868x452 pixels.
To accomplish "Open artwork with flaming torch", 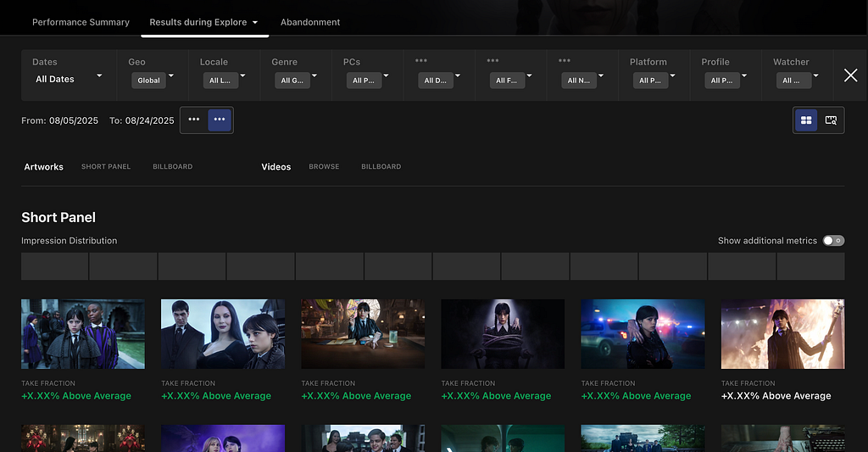I will [x=782, y=334].
